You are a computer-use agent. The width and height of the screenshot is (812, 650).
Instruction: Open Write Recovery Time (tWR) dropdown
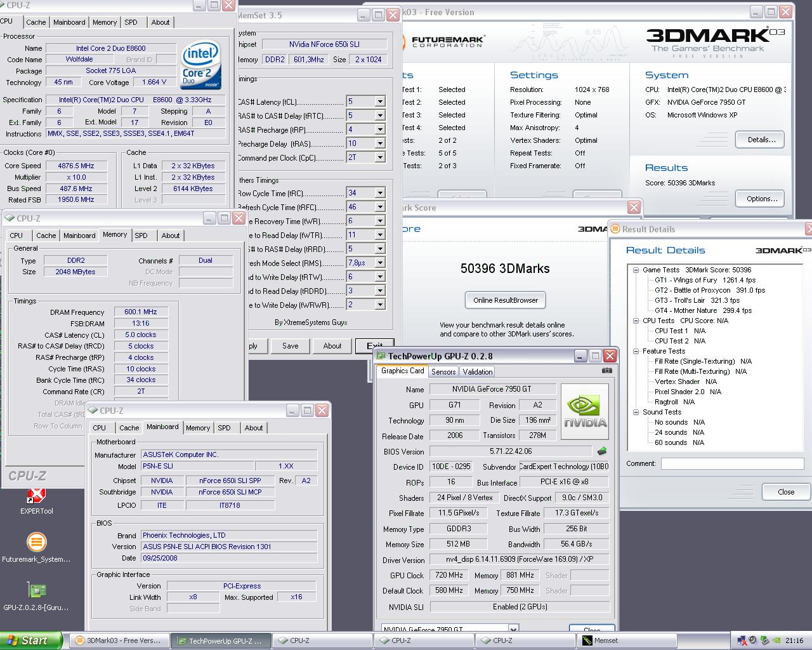380,221
